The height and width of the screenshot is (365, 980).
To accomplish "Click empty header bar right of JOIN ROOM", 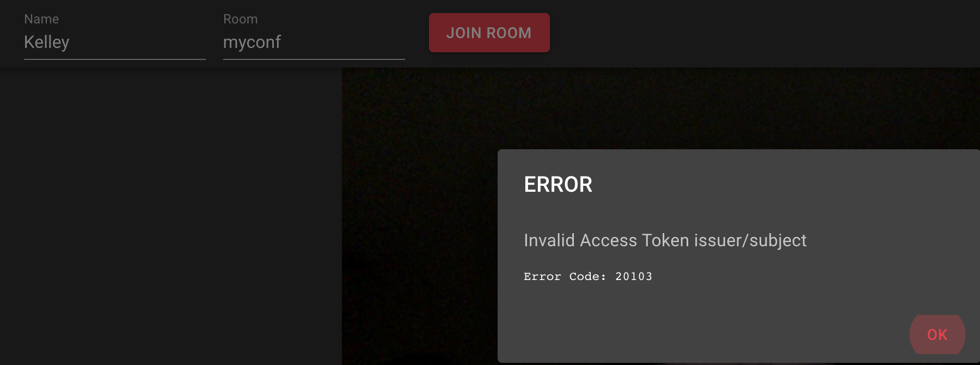I will 762,33.
